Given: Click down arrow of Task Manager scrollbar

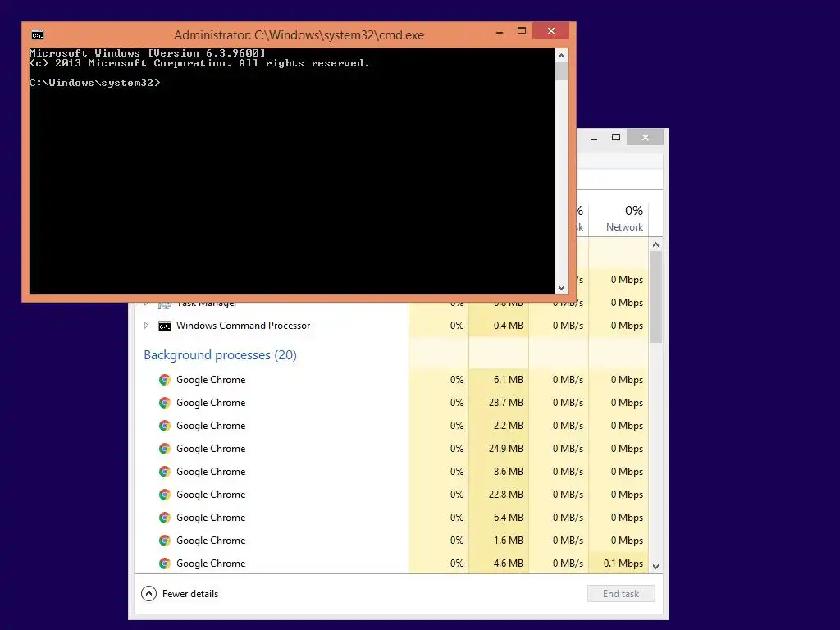Looking at the screenshot, I should [655, 566].
